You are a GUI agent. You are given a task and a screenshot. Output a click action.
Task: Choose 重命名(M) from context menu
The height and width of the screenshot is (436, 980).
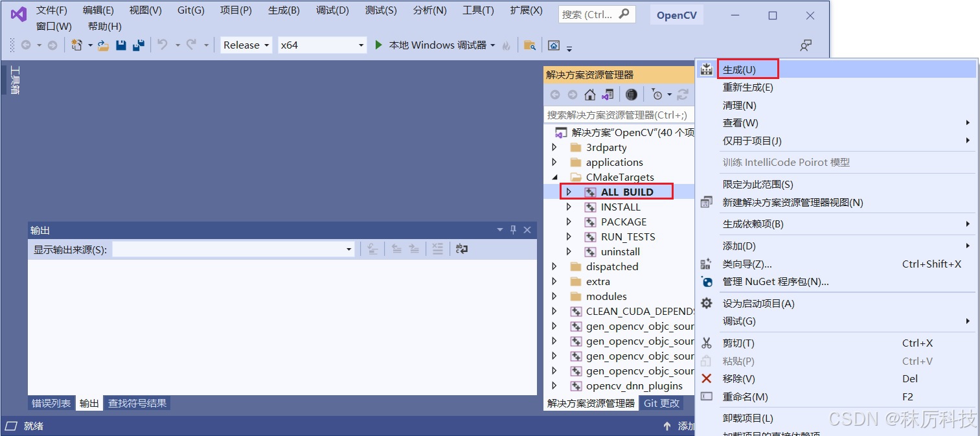[746, 396]
